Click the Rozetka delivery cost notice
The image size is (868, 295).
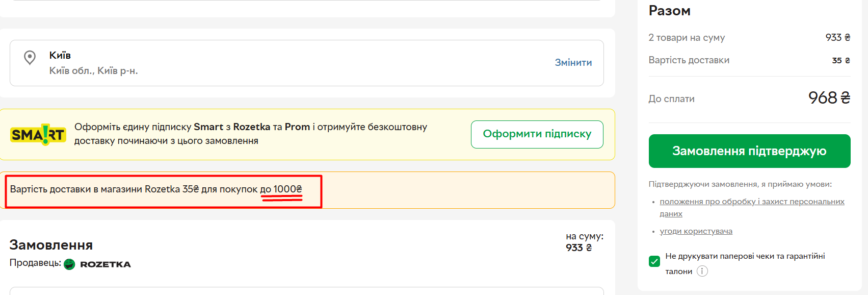coord(155,189)
